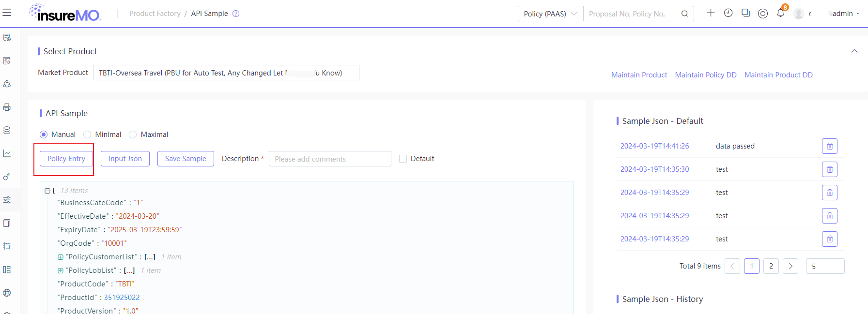Click the EffectiveDate value "2024-03-20"
The height and width of the screenshot is (314, 868).
point(138,216)
